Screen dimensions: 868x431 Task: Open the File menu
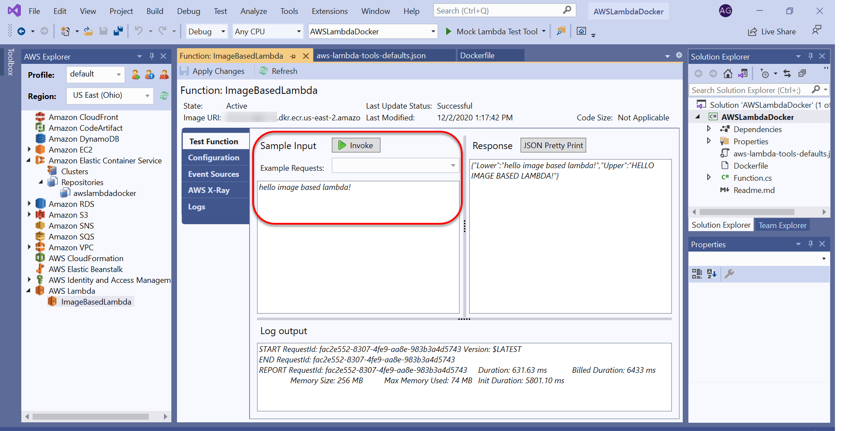click(34, 11)
